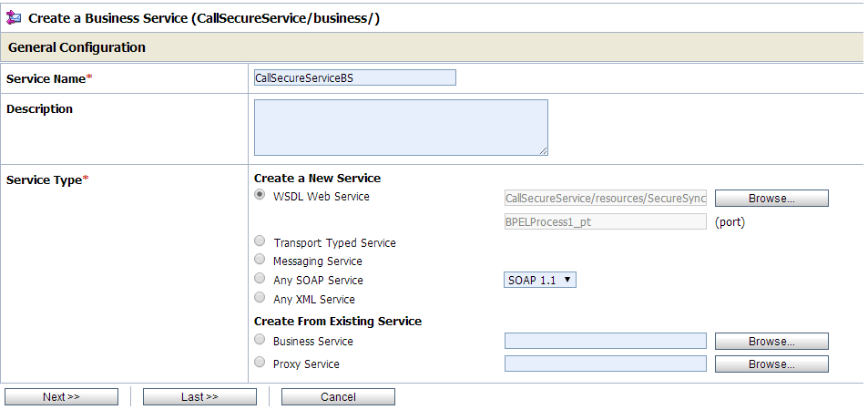
Task: Click inside the Description text area
Action: (x=401, y=128)
